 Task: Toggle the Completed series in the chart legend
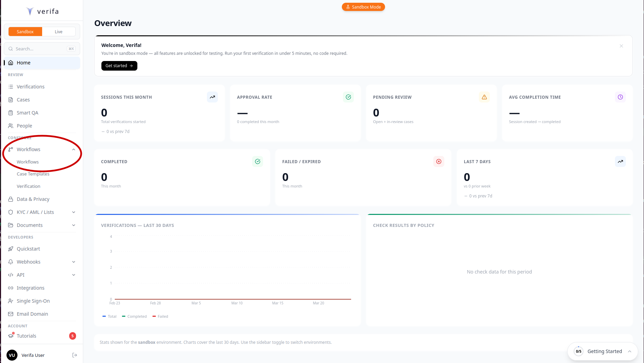coord(134,316)
